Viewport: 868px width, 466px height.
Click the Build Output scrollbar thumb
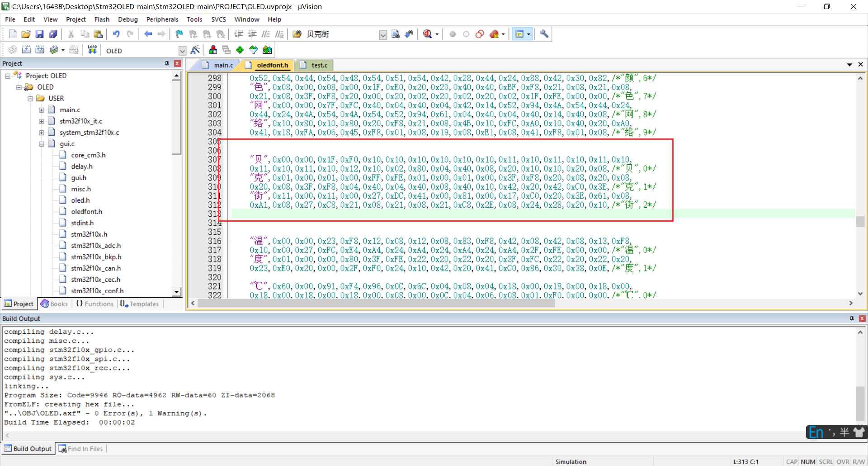(860, 404)
